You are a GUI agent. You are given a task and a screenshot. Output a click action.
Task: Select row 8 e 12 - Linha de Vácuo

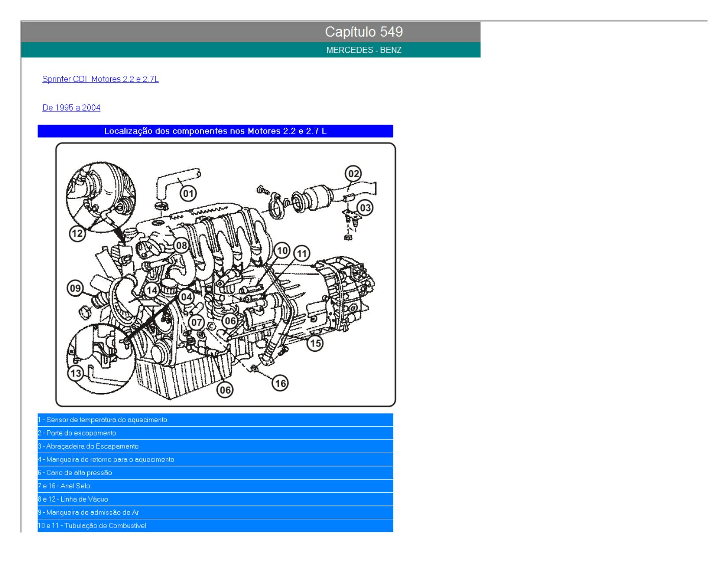[x=215, y=499]
